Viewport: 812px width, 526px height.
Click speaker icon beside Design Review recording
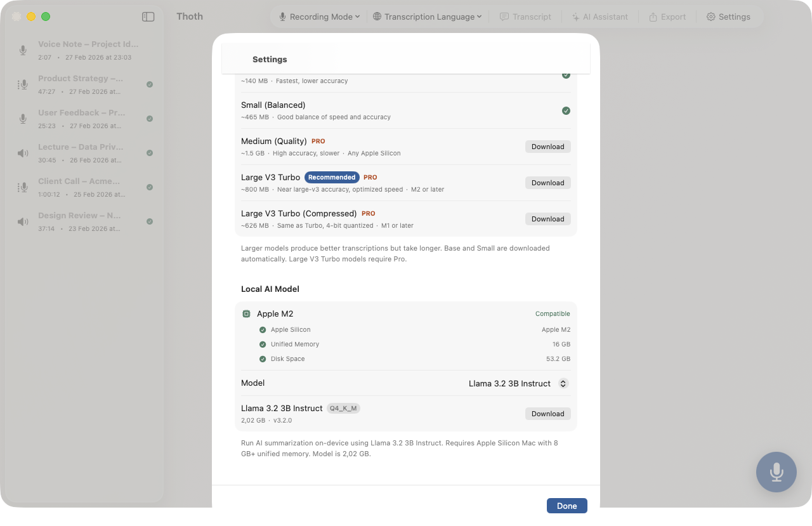point(23,221)
